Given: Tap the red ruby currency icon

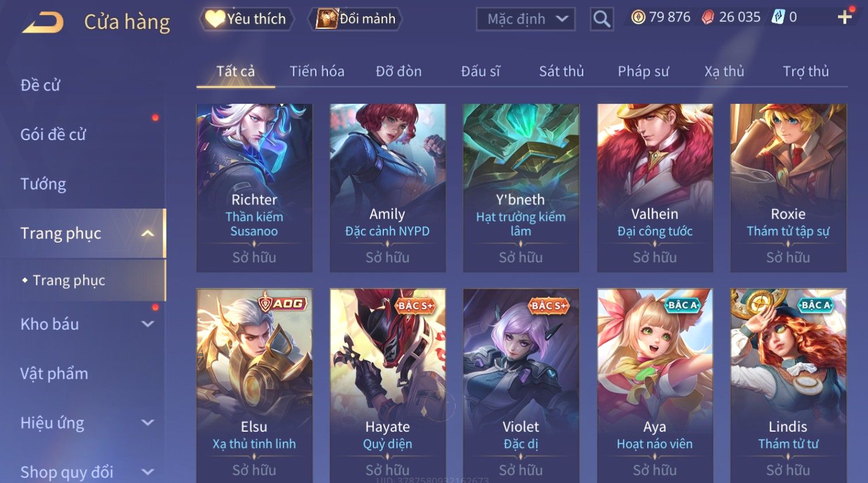Looking at the screenshot, I should (708, 17).
